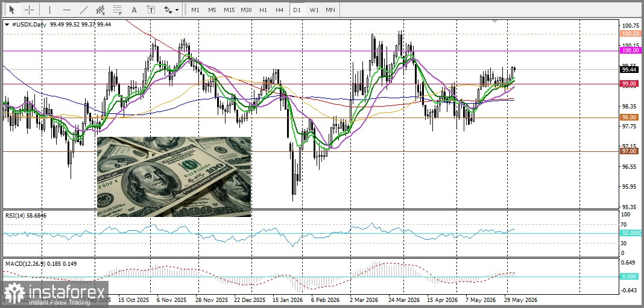Click the '29 May 2026' date label
Image resolution: width=644 pixels, height=308 pixels.
click(x=521, y=300)
